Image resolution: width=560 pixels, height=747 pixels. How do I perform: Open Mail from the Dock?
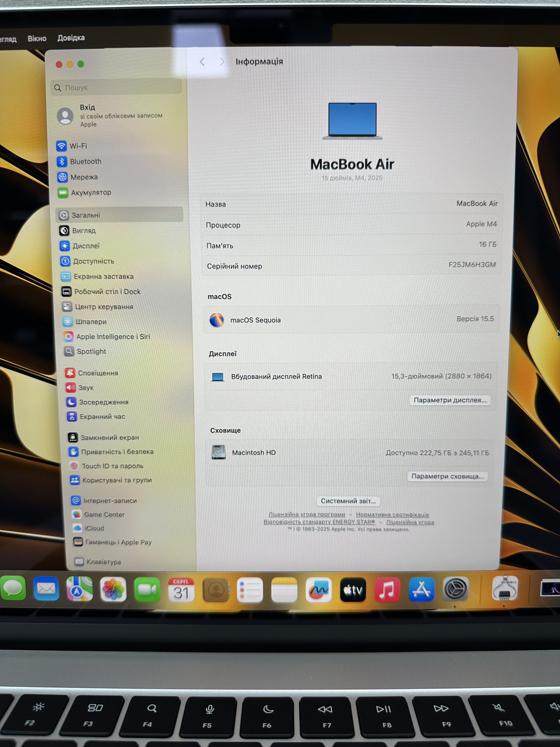tap(46, 589)
